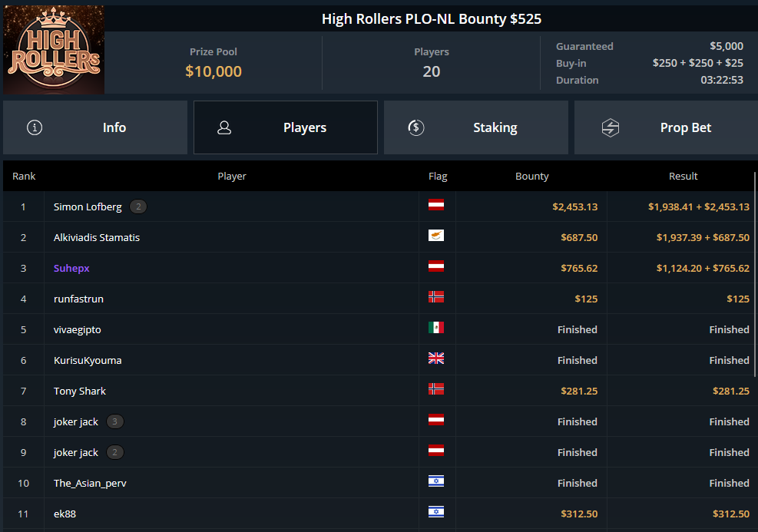Switch to the Players tab
Screen dimensions: 758x532
coord(286,127)
